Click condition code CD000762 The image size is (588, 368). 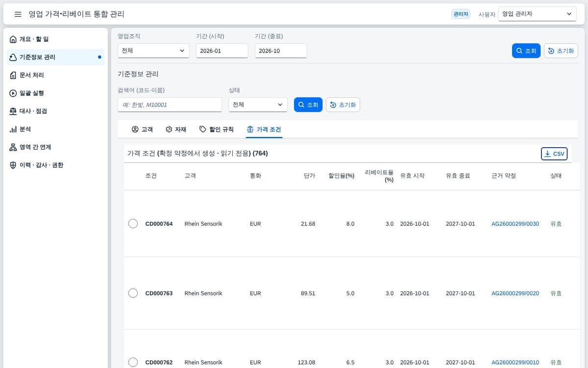tap(159, 363)
